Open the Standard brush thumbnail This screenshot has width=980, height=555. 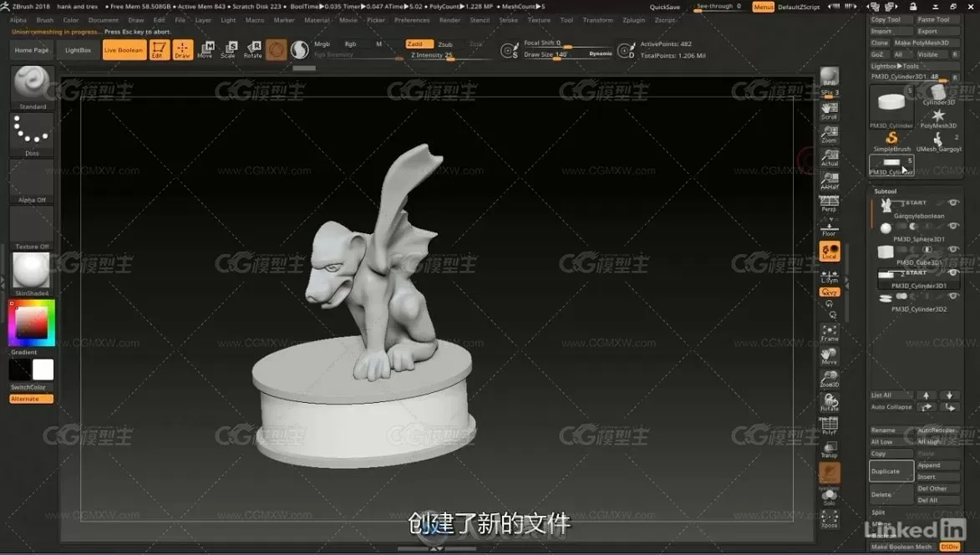32,88
